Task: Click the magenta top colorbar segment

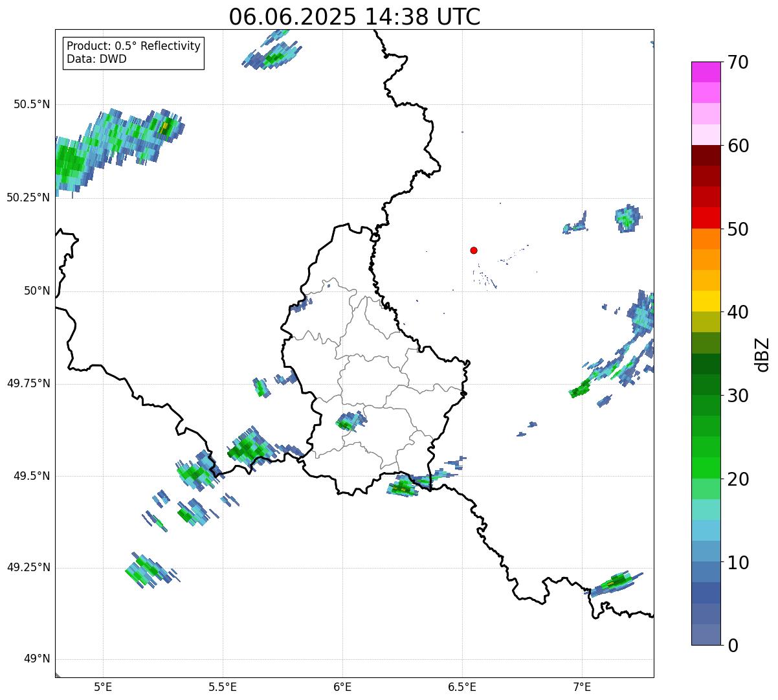Action: click(x=706, y=72)
